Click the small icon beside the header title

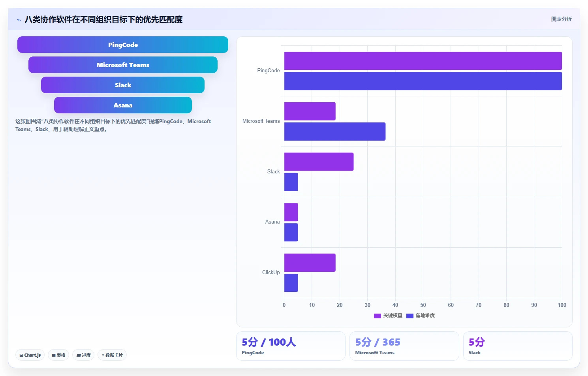(x=19, y=20)
